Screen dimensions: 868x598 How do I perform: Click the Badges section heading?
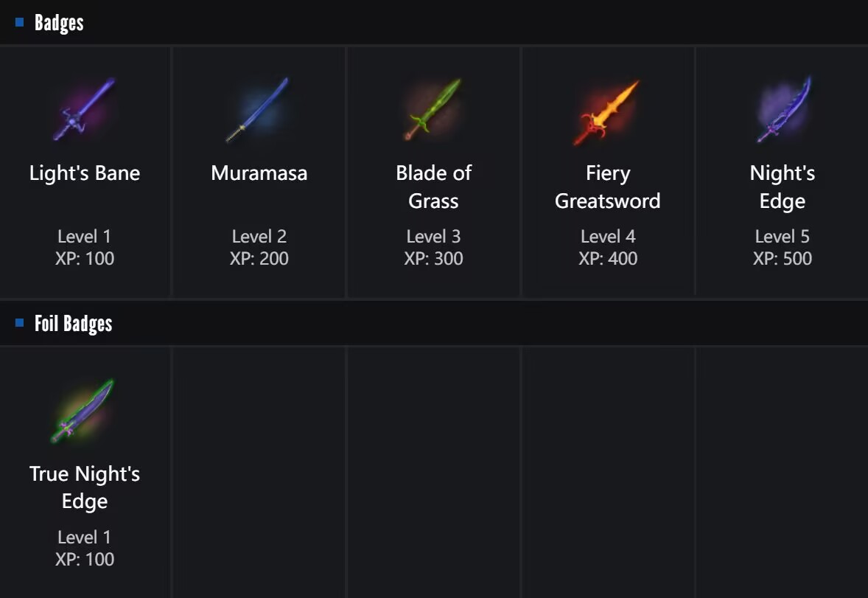pos(59,23)
